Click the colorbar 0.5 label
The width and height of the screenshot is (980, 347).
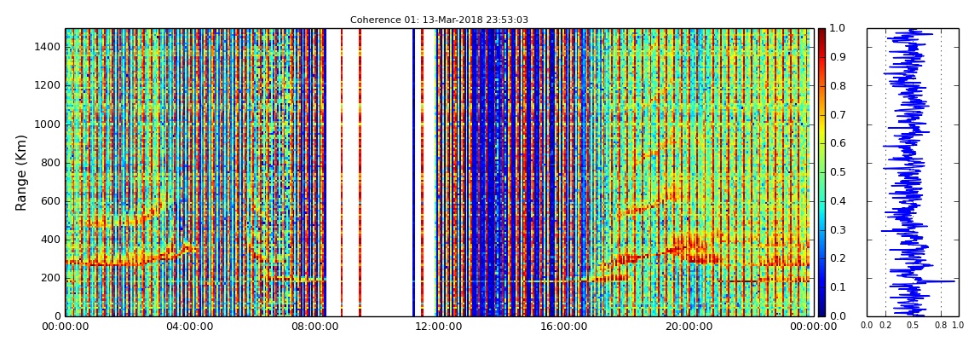[x=836, y=172]
